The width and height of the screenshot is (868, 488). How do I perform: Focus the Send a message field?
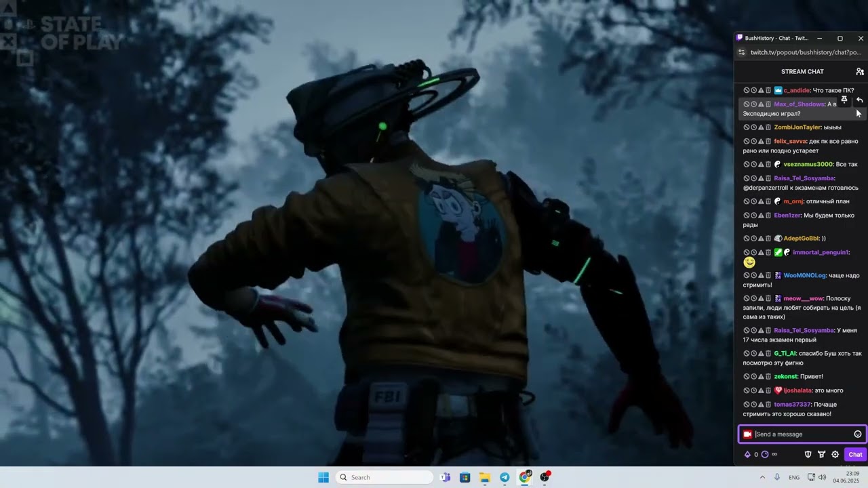click(802, 434)
